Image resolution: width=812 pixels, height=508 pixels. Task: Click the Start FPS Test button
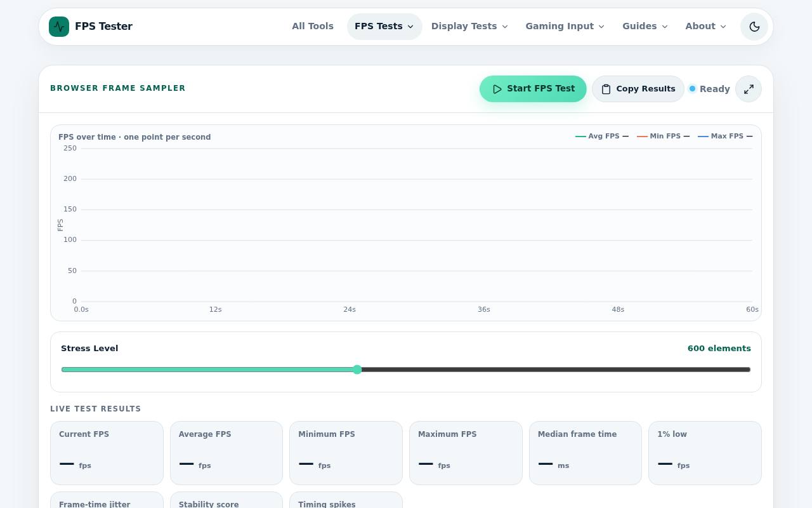[533, 89]
